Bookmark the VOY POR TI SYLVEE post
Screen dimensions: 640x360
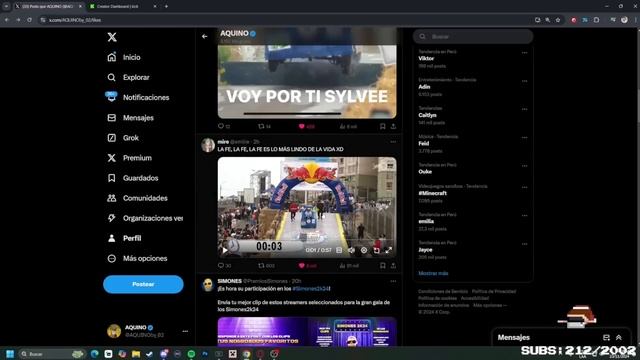point(382,126)
